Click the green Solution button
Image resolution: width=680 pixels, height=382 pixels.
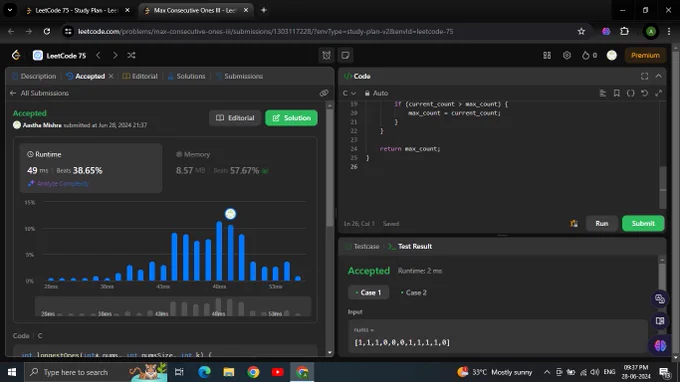pyautogui.click(x=291, y=118)
